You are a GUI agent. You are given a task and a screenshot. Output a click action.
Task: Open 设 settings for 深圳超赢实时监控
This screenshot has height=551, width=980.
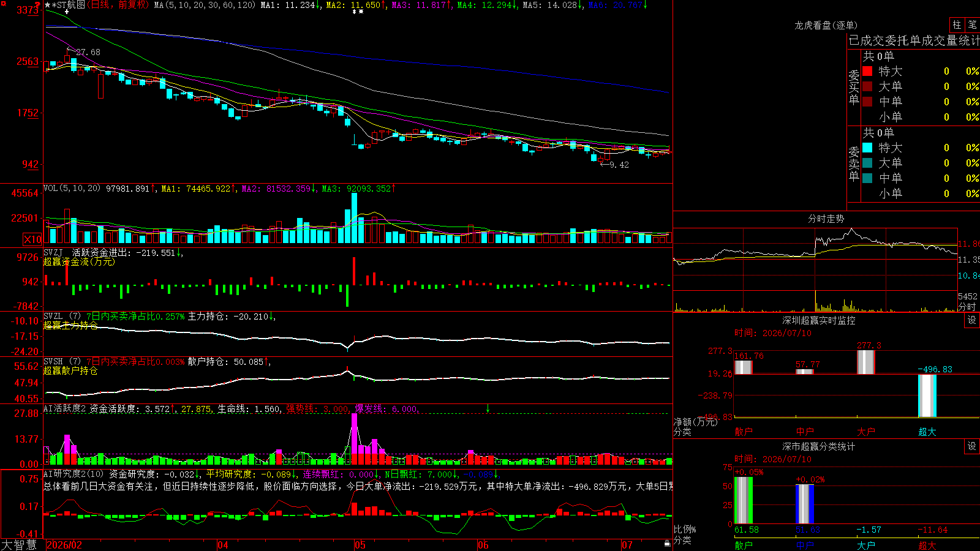[972, 320]
